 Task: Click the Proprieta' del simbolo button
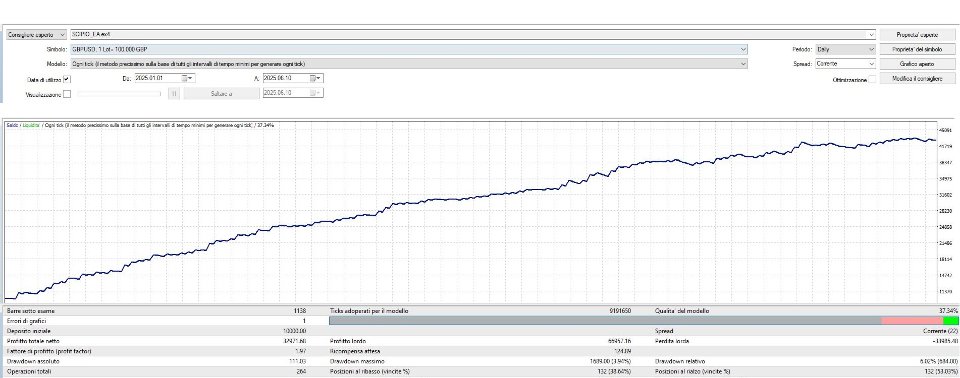(917, 50)
